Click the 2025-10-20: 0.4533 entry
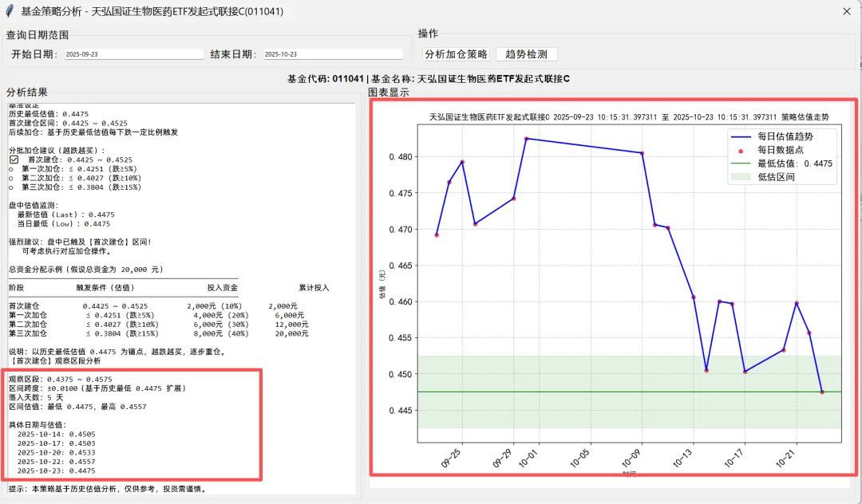The height and width of the screenshot is (504, 862). (56, 453)
